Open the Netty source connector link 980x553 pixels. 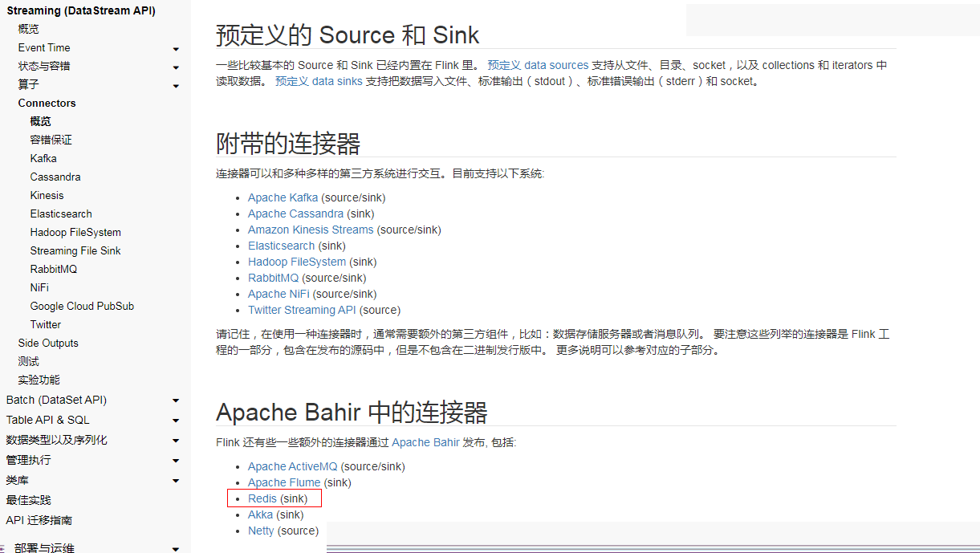tap(261, 531)
